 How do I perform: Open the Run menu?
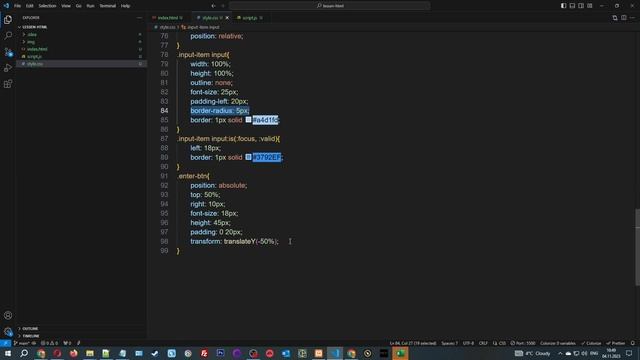(91, 6)
